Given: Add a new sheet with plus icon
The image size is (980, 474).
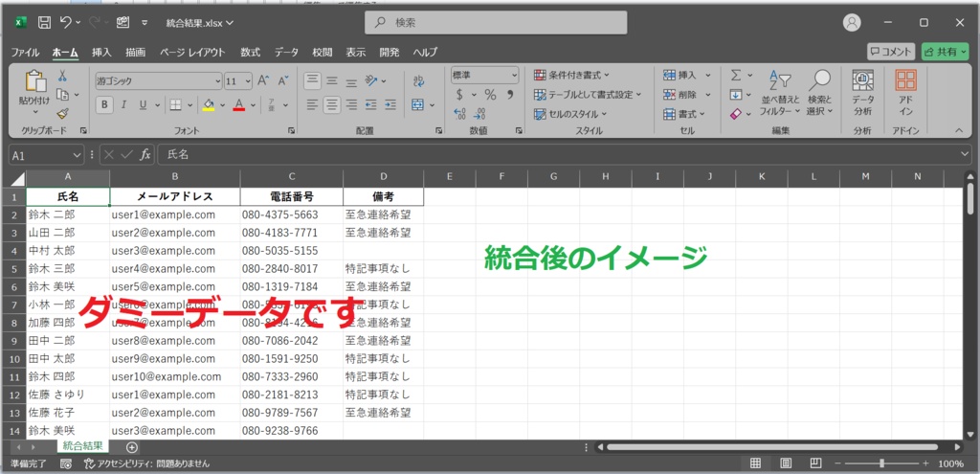Looking at the screenshot, I should 132,447.
